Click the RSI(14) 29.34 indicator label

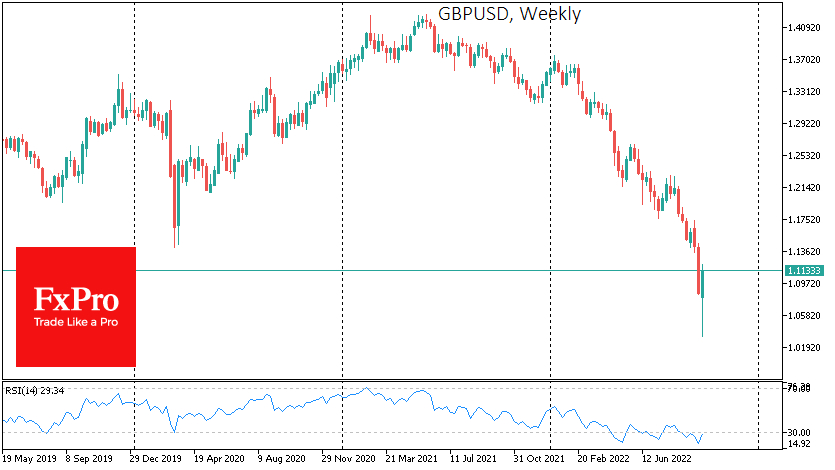[x=35, y=391]
